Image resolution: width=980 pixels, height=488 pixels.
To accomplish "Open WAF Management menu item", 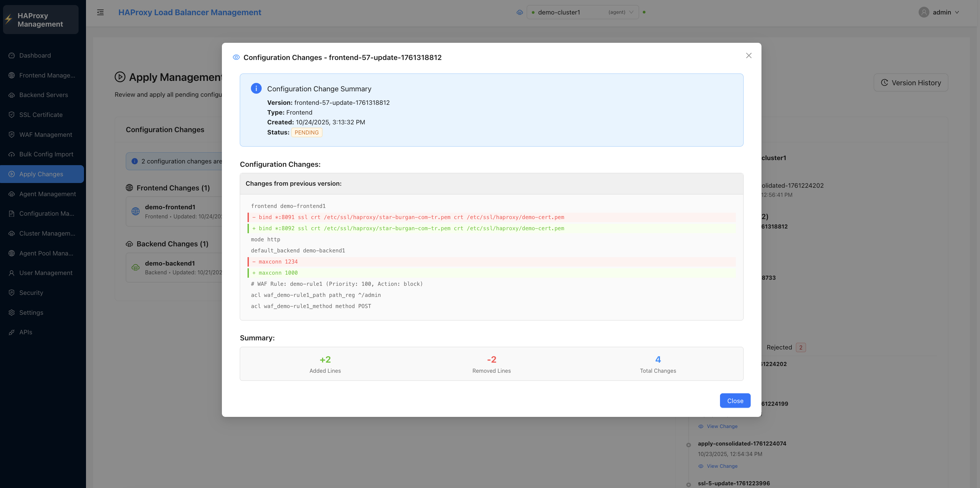I will pos(42,134).
